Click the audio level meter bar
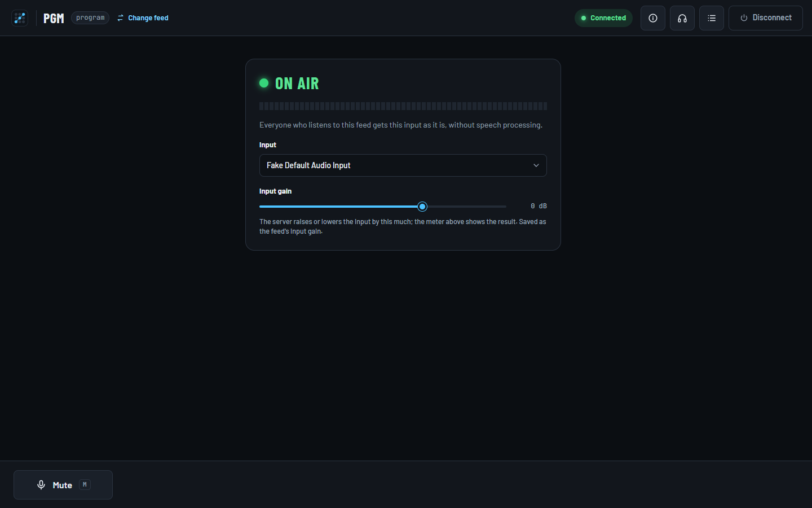 [x=403, y=106]
